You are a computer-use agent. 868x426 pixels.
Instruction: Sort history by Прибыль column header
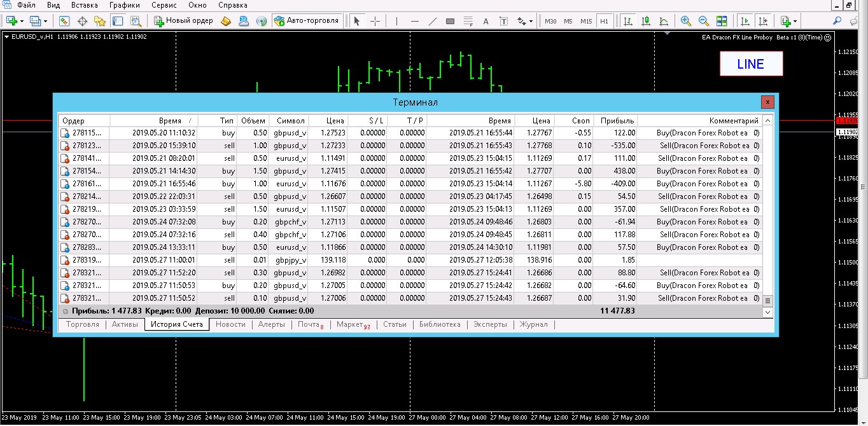click(617, 121)
